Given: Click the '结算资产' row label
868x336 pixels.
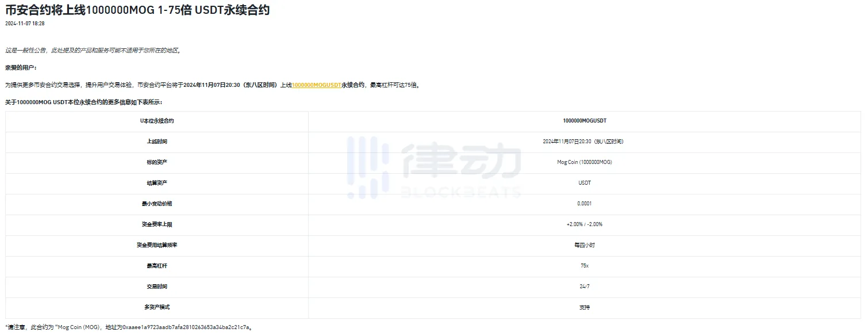Looking at the screenshot, I should (x=157, y=183).
